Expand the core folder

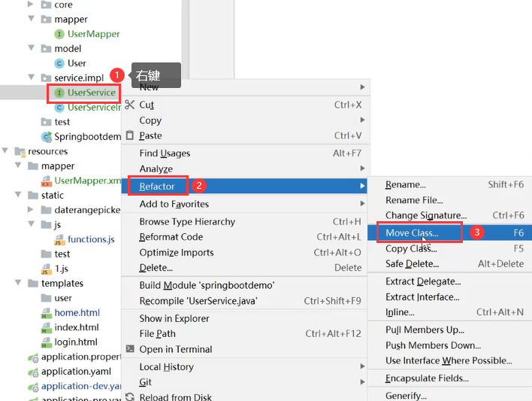31,4
